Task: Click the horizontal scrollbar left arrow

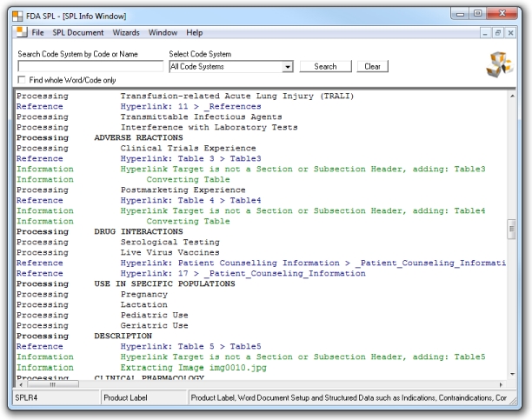Action: [x=21, y=384]
